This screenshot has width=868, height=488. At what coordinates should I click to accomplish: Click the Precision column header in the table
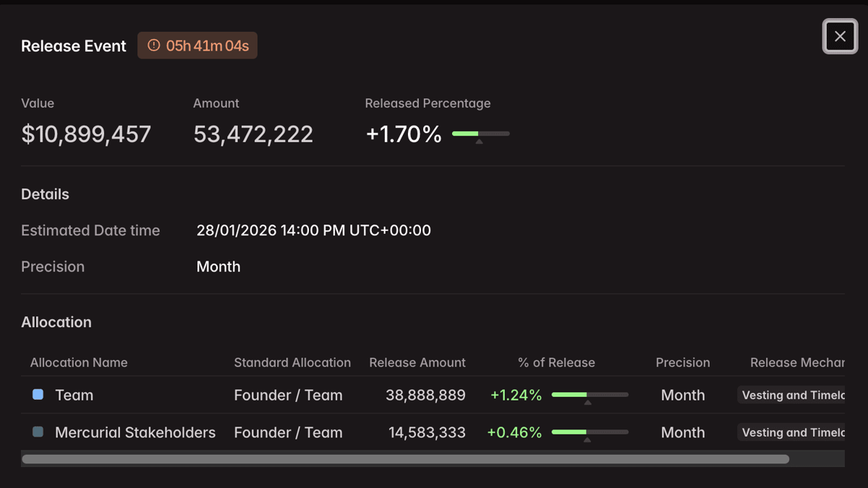click(683, 363)
